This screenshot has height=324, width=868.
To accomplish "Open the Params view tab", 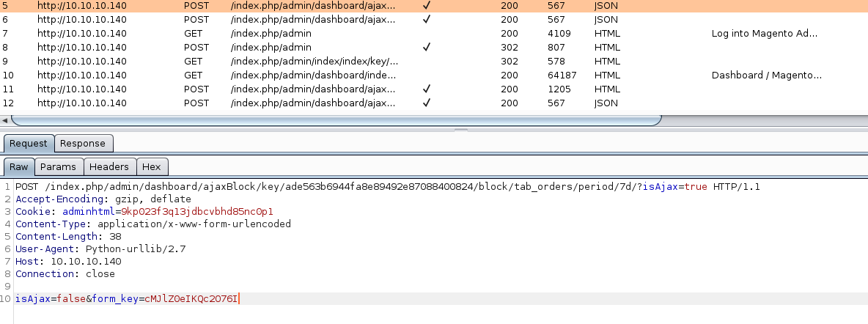I will click(59, 167).
